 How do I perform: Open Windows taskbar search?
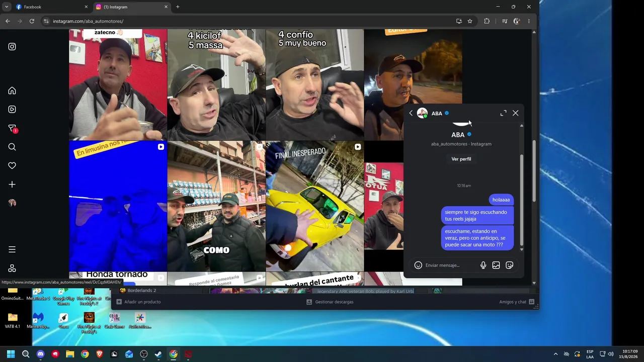pyautogui.click(x=26, y=354)
